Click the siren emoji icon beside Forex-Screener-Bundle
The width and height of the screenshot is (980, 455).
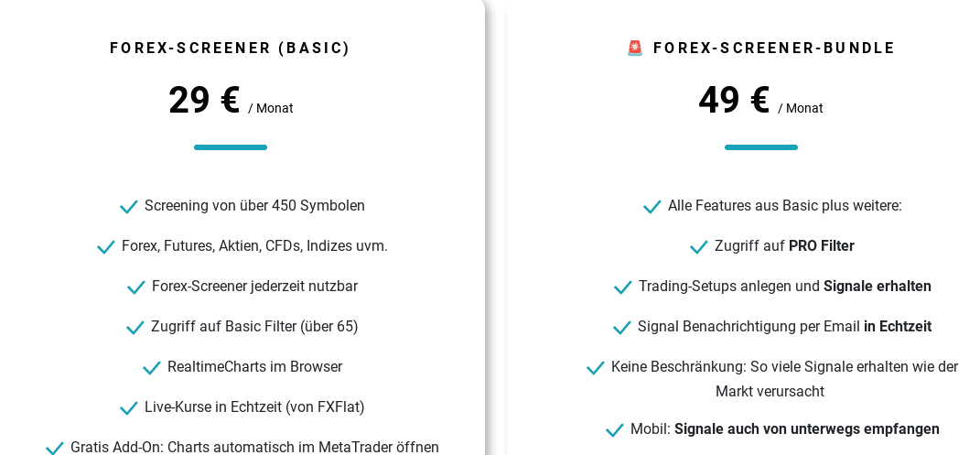click(635, 49)
